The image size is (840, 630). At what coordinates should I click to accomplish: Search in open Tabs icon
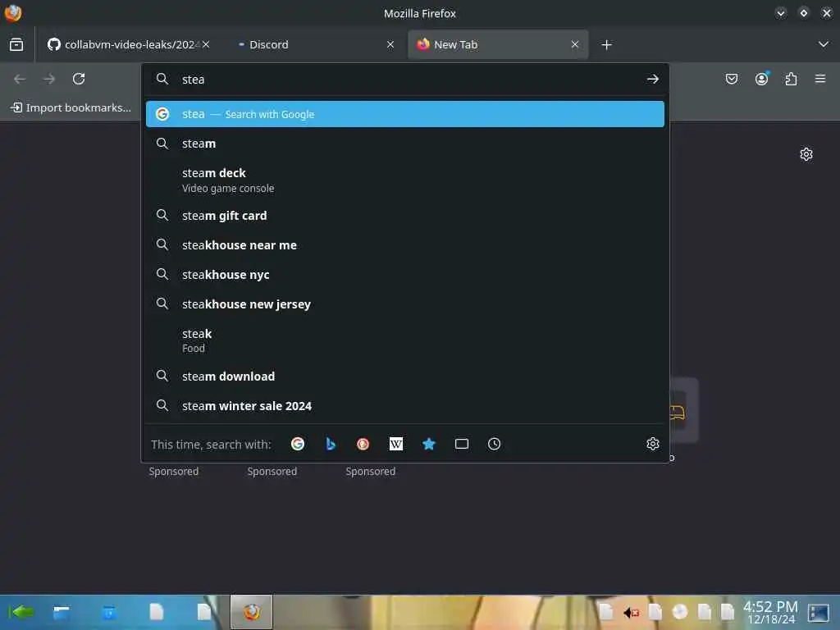coord(461,444)
